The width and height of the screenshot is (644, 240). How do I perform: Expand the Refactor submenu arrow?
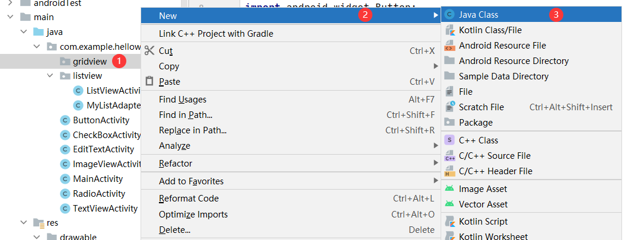tap(436, 164)
